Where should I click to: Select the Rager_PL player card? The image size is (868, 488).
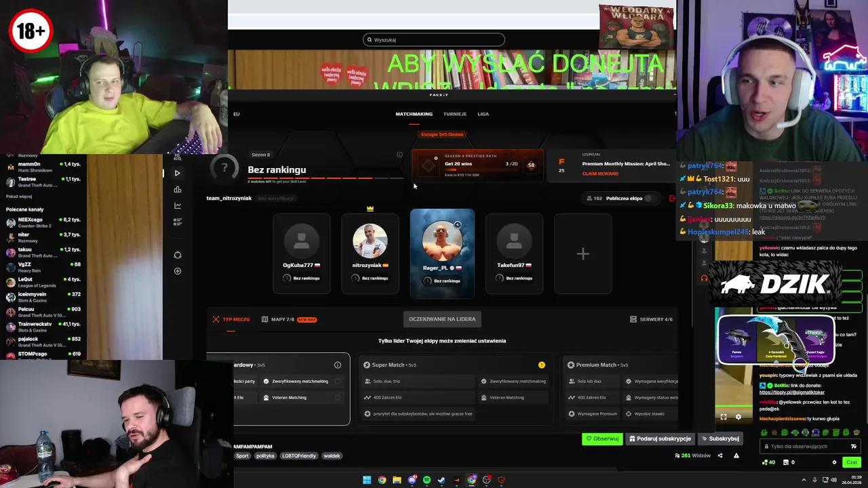(x=442, y=253)
